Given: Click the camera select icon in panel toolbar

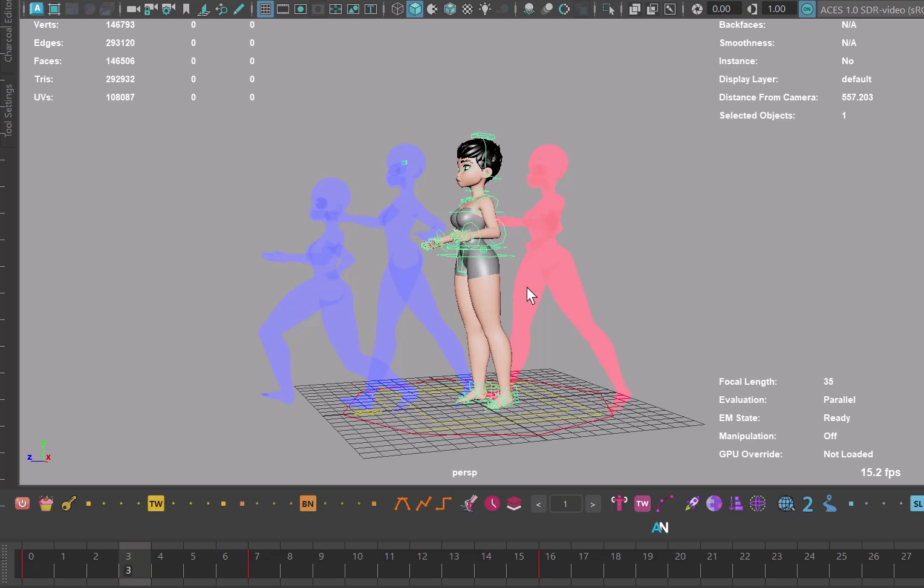Looking at the screenshot, I should click(x=133, y=9).
